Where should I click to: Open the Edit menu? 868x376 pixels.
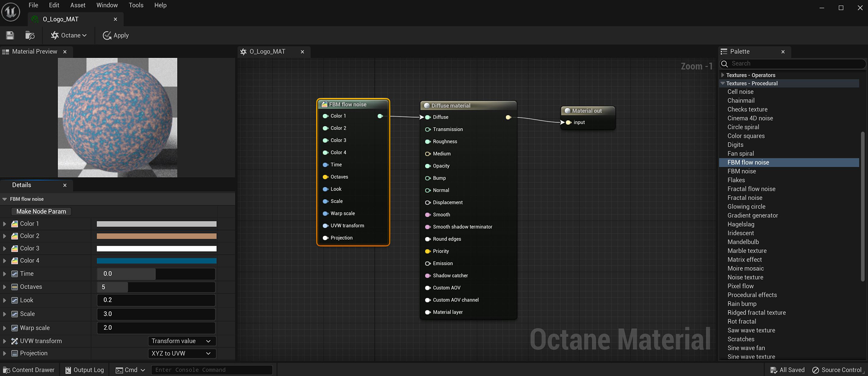[54, 5]
